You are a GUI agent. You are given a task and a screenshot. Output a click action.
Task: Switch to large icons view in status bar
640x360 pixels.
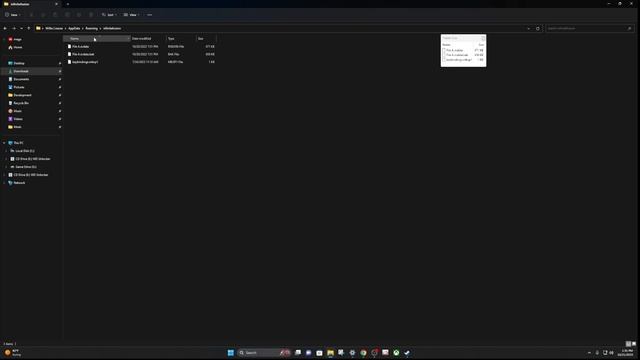pos(633,344)
